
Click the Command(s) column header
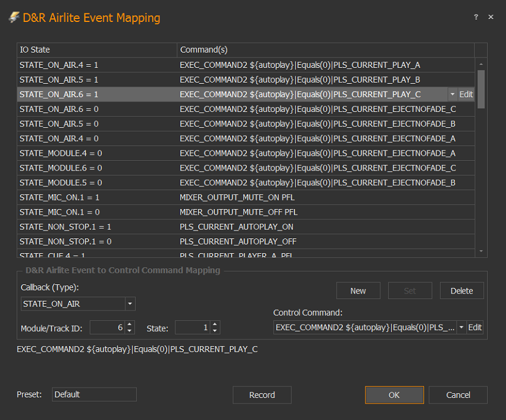point(326,50)
